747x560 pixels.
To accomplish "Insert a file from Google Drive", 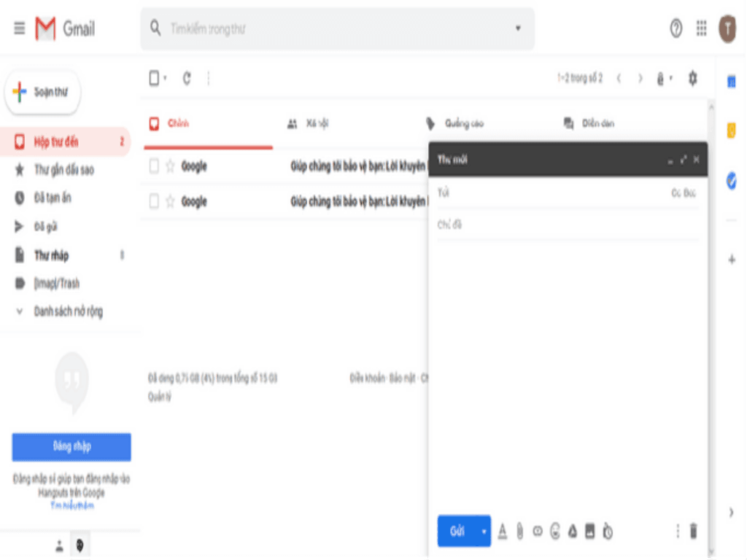I will [x=573, y=531].
